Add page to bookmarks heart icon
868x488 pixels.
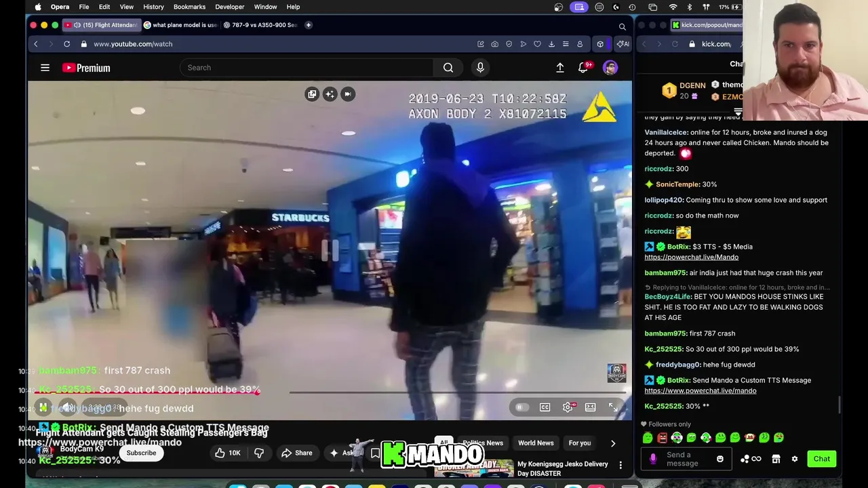(x=537, y=44)
